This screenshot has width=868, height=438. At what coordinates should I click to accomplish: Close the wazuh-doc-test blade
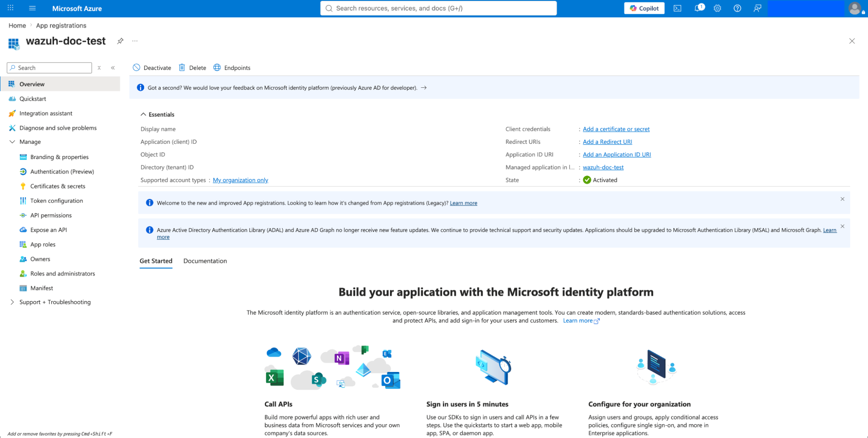(852, 41)
